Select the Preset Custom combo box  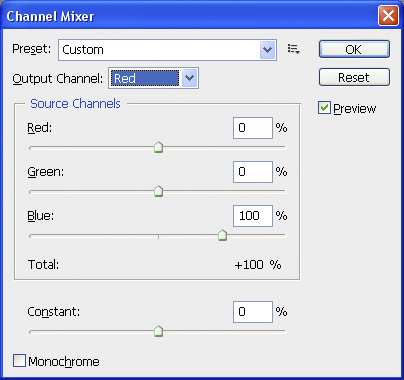click(167, 50)
